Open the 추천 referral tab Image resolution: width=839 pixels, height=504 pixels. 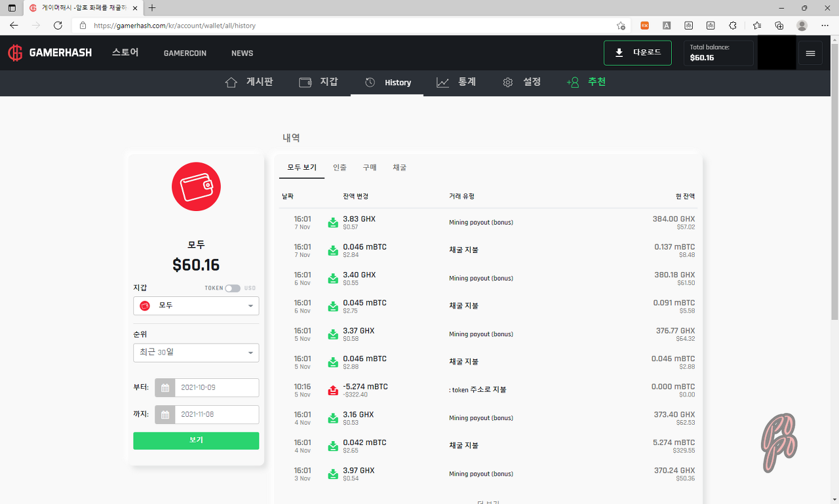586,83
